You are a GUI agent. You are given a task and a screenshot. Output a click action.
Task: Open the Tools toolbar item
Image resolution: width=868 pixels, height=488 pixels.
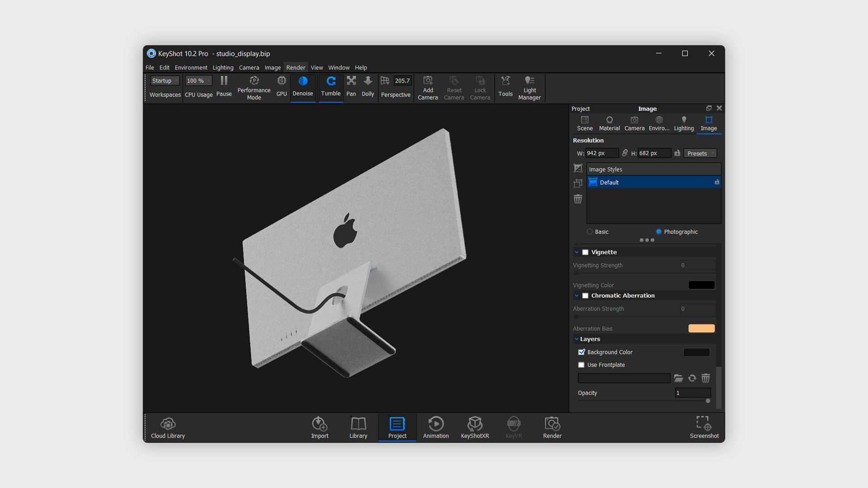tap(505, 87)
